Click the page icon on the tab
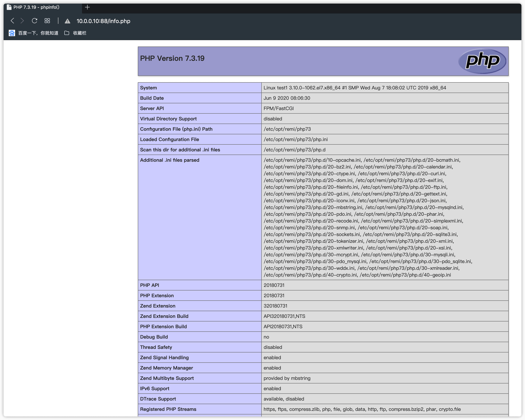The height and width of the screenshot is (420, 525). click(9, 7)
